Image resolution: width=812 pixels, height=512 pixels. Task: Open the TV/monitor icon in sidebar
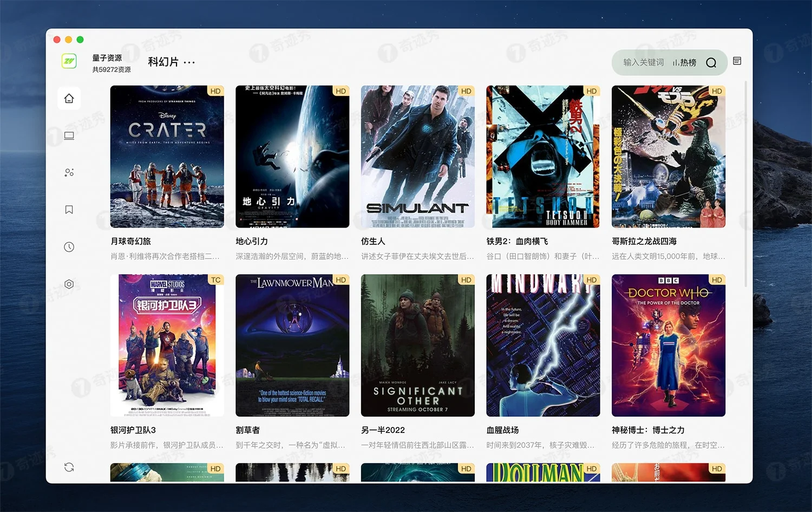69,135
